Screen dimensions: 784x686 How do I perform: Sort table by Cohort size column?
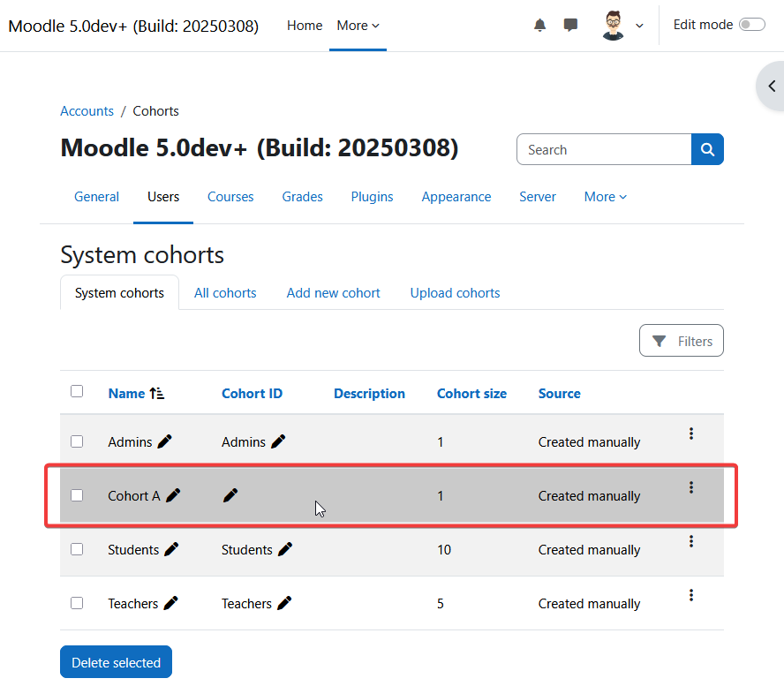[x=471, y=394]
